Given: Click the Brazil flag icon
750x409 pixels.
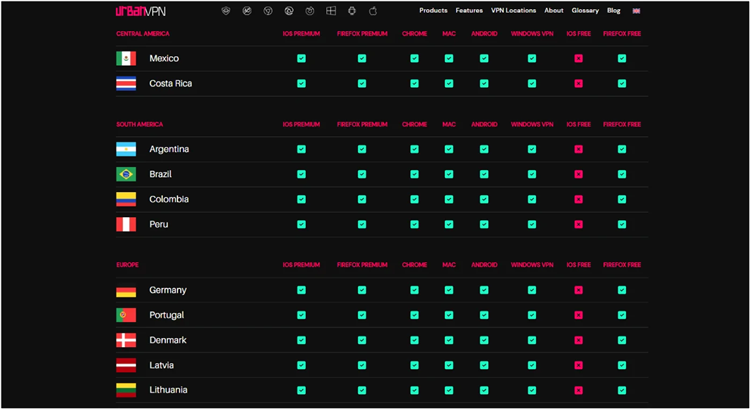Looking at the screenshot, I should pos(126,174).
